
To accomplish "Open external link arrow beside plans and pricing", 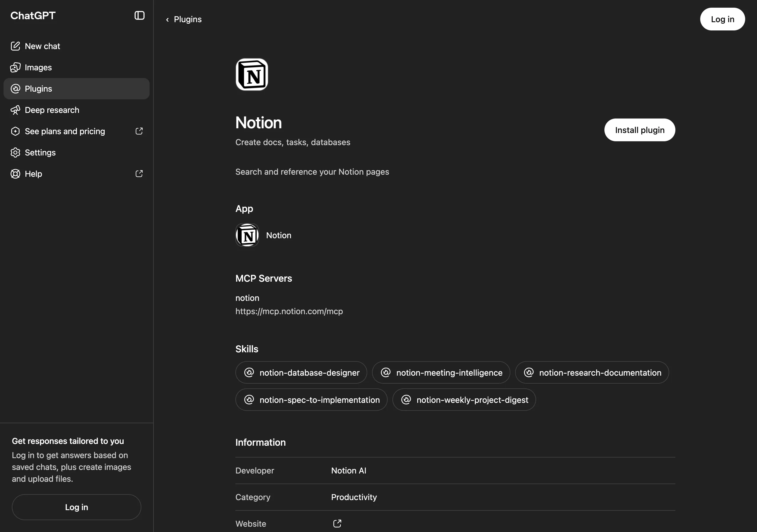I will [139, 131].
